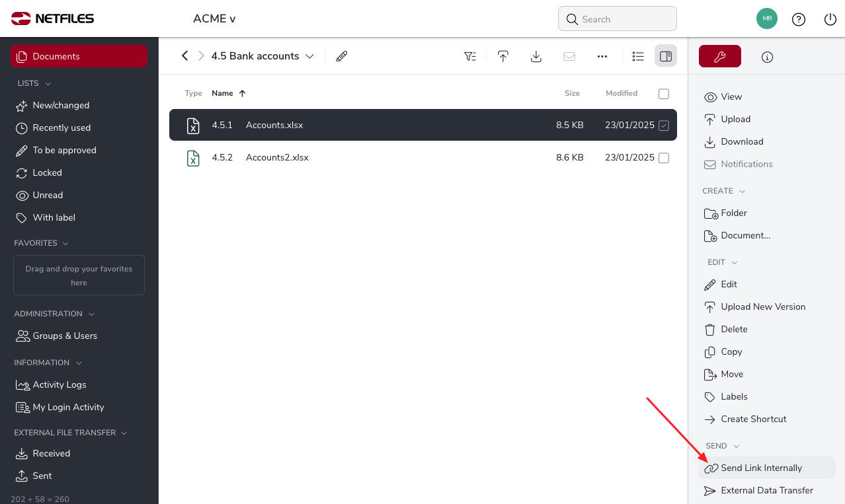Choose Send Link Internally
Image resolution: width=845 pixels, height=504 pixels.
pos(767,468)
